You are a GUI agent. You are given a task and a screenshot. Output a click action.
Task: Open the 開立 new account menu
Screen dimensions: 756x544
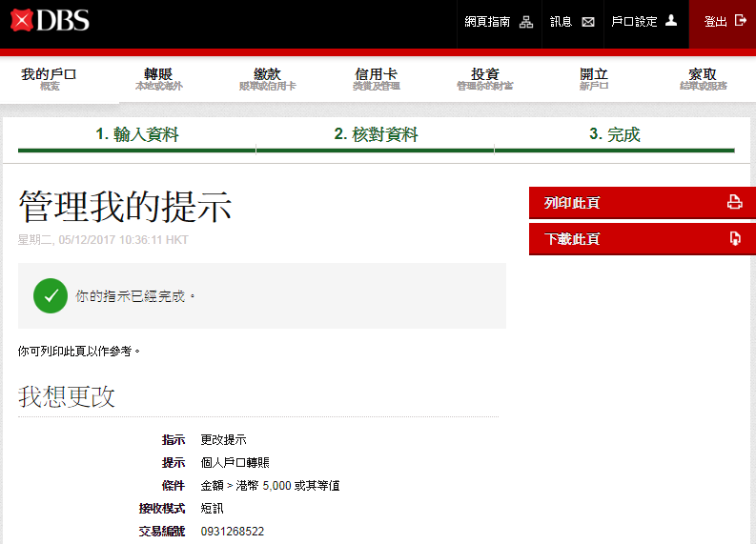click(593, 79)
